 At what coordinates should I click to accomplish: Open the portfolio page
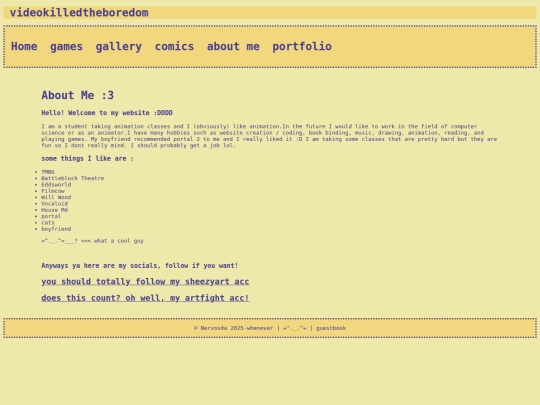click(x=302, y=46)
